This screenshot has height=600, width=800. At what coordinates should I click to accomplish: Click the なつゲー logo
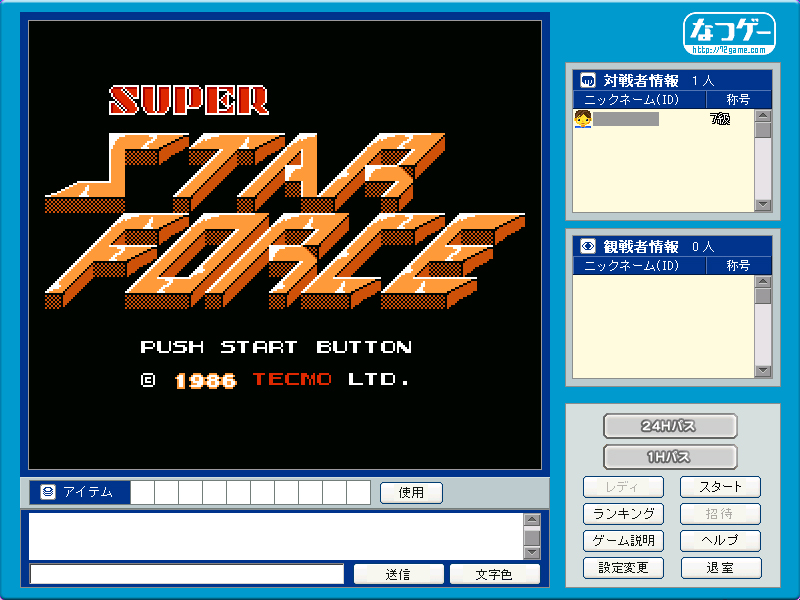(729, 34)
